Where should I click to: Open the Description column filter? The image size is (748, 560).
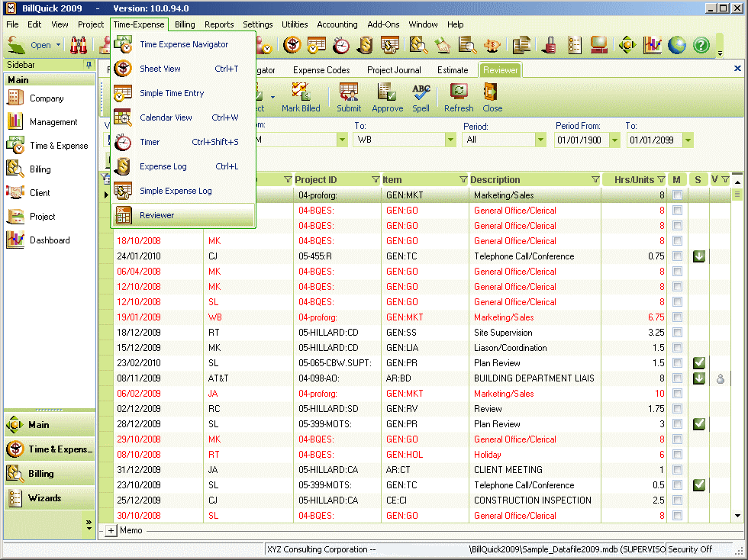[595, 179]
